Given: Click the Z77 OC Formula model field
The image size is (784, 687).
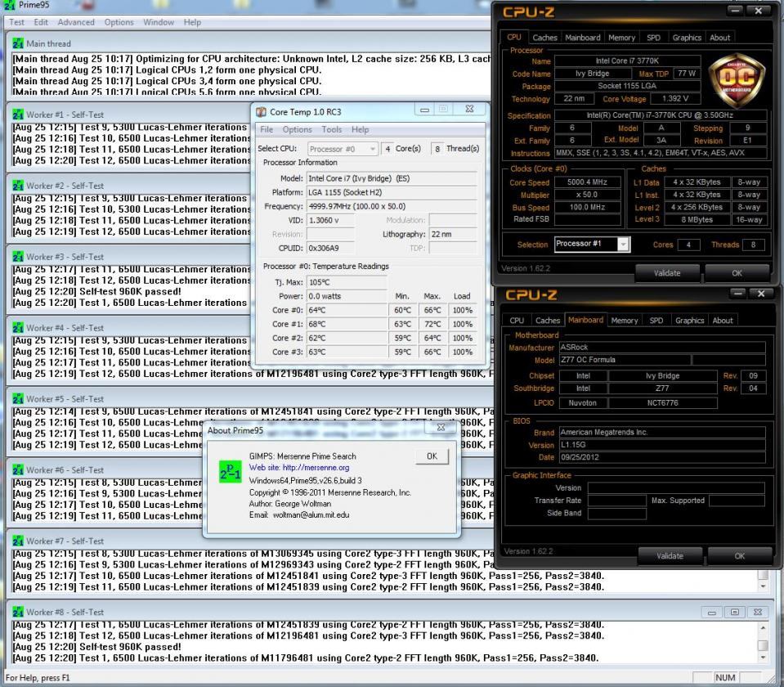Looking at the screenshot, I should (x=625, y=360).
